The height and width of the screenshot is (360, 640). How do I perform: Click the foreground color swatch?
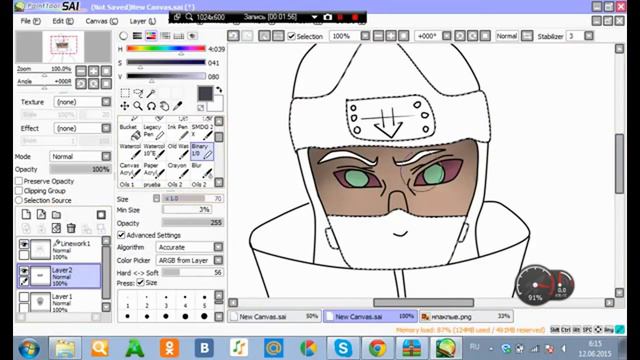[205, 93]
